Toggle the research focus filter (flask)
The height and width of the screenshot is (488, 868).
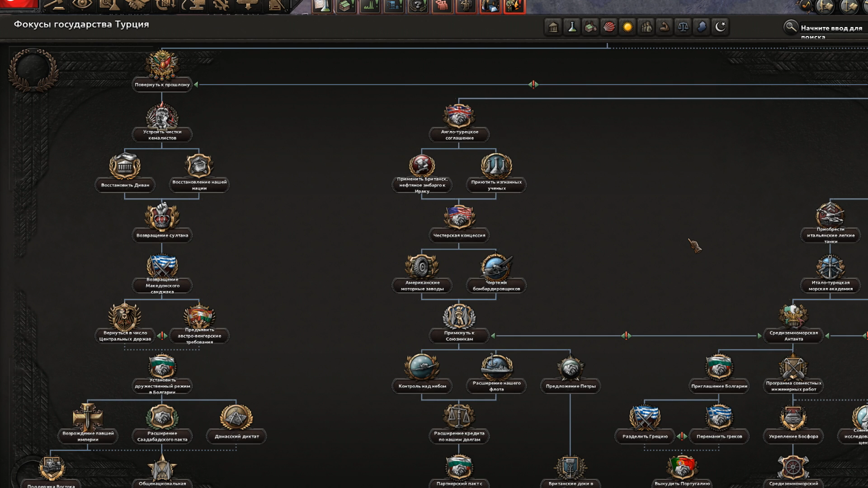point(572,27)
